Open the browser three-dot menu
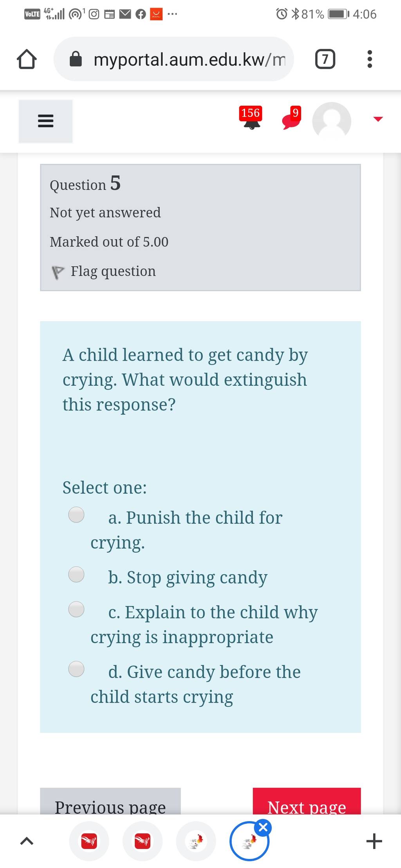 [370, 59]
